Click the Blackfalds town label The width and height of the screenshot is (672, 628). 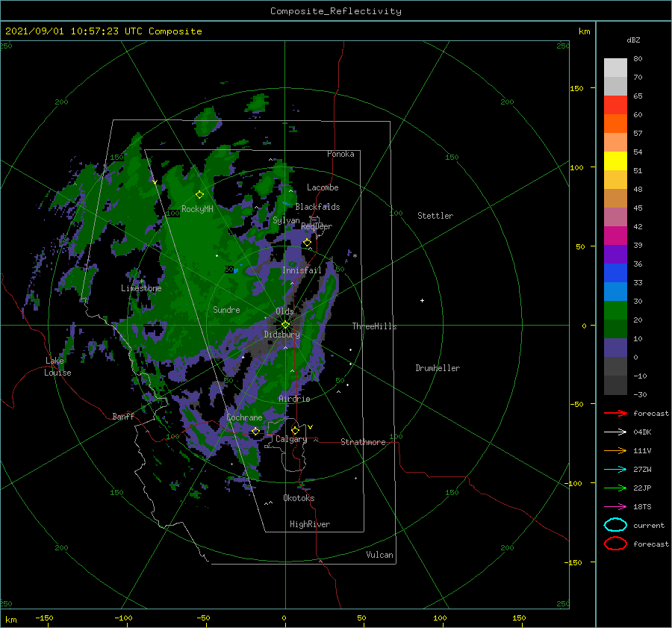pyautogui.click(x=317, y=207)
